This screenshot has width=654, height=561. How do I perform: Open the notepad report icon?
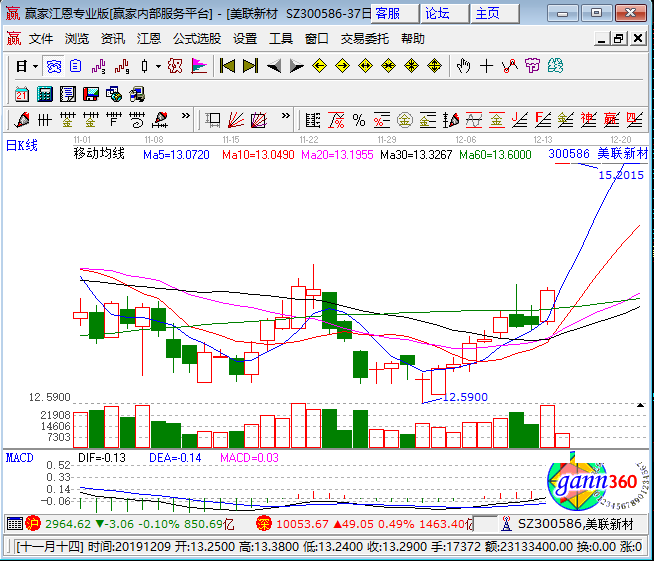pyautogui.click(x=68, y=94)
